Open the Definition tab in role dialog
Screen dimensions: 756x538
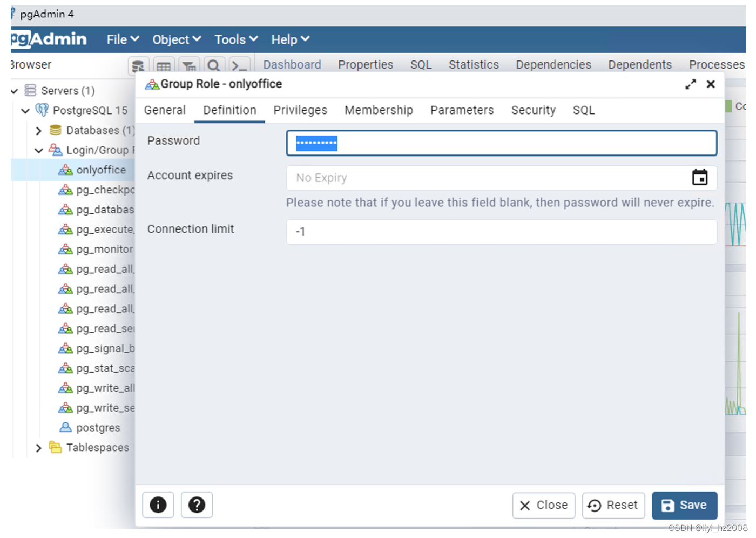click(230, 110)
